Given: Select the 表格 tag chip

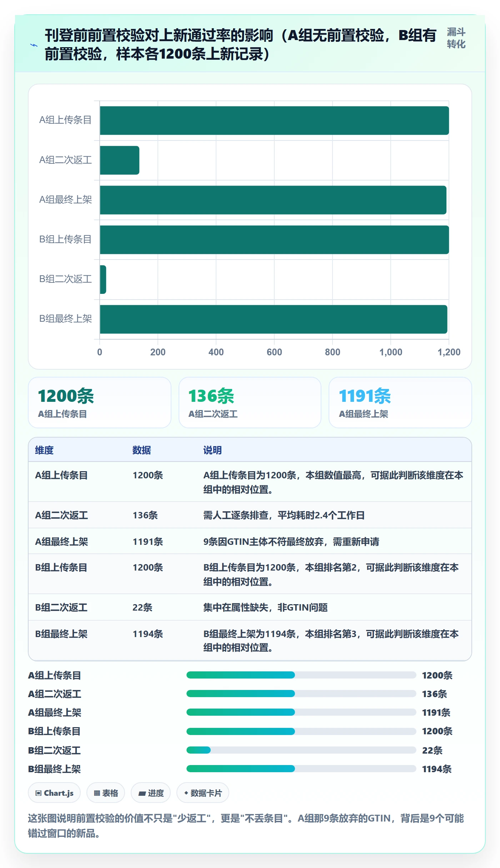Looking at the screenshot, I should (x=106, y=793).
